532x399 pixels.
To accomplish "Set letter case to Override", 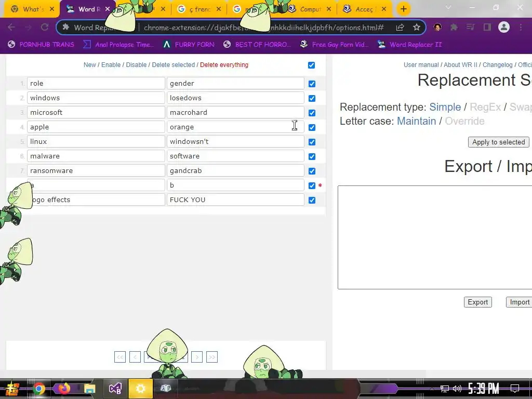I will 464,121.
